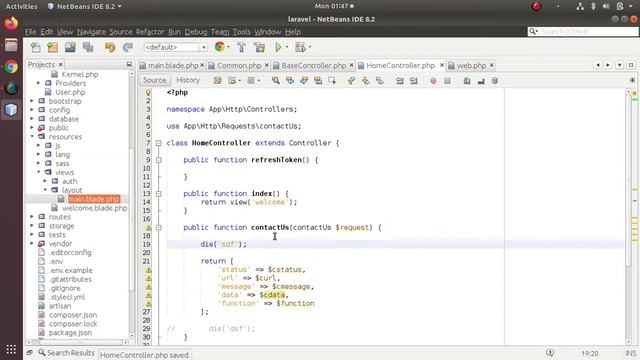
Task: Switch to the BaseController.php tab
Action: pos(313,65)
